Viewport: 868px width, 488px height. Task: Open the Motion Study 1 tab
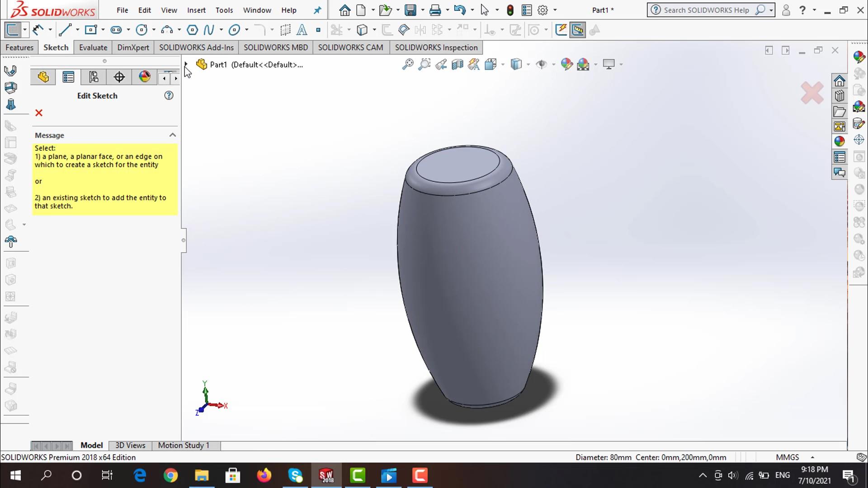click(x=184, y=446)
